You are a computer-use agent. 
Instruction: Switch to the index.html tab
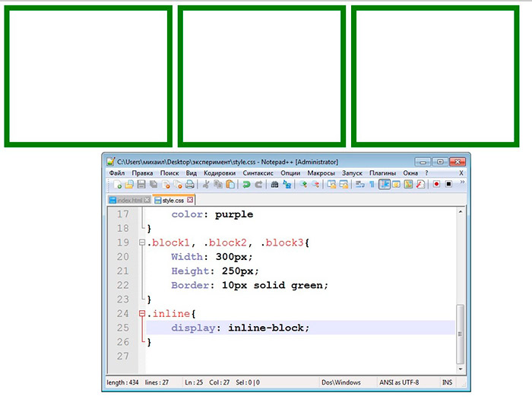click(x=126, y=200)
